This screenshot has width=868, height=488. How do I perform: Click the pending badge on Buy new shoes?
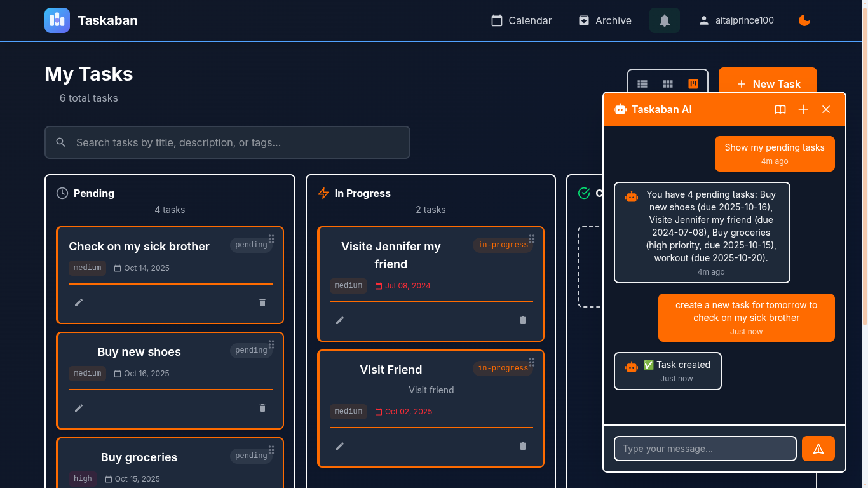(x=251, y=351)
